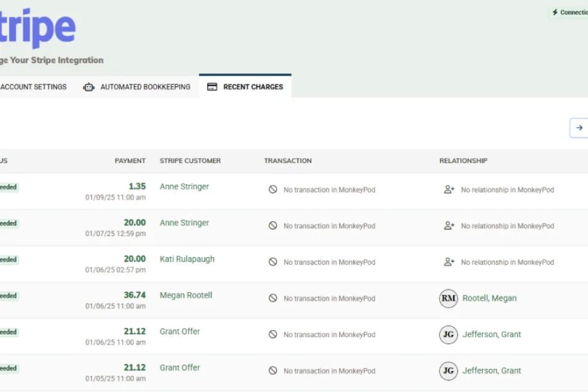Click the 21.12 amount dated 01/05/25

[x=135, y=368]
